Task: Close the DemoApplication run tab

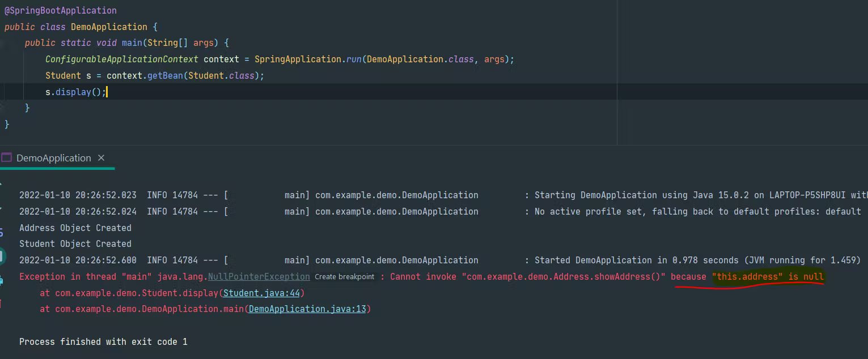Action: pyautogui.click(x=101, y=158)
